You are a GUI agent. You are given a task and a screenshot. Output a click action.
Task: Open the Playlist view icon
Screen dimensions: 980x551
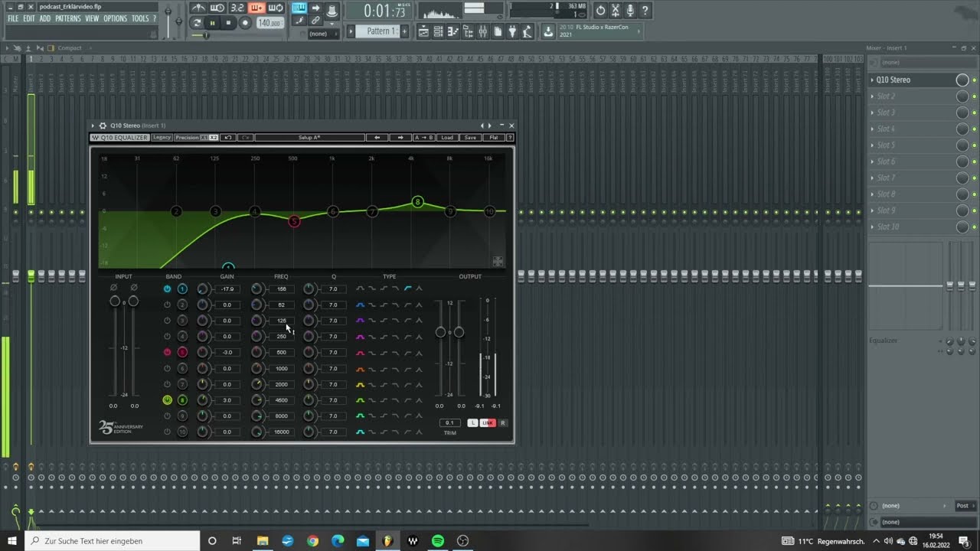[x=424, y=31]
